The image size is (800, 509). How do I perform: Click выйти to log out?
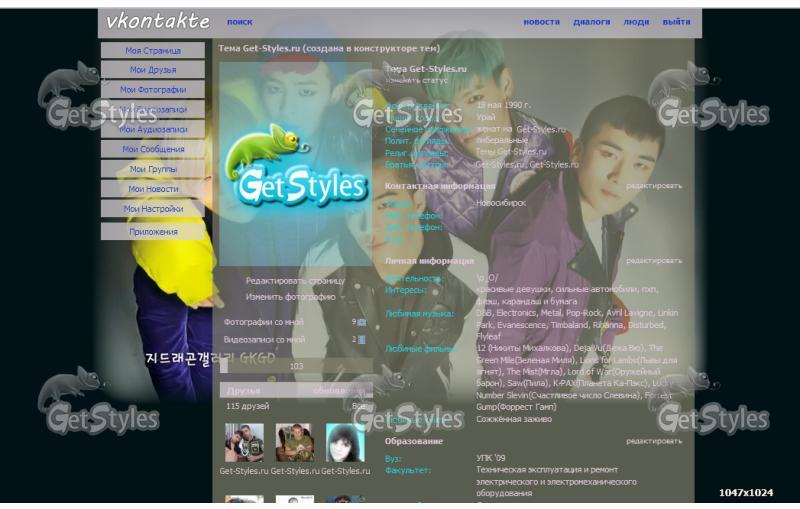pos(676,22)
